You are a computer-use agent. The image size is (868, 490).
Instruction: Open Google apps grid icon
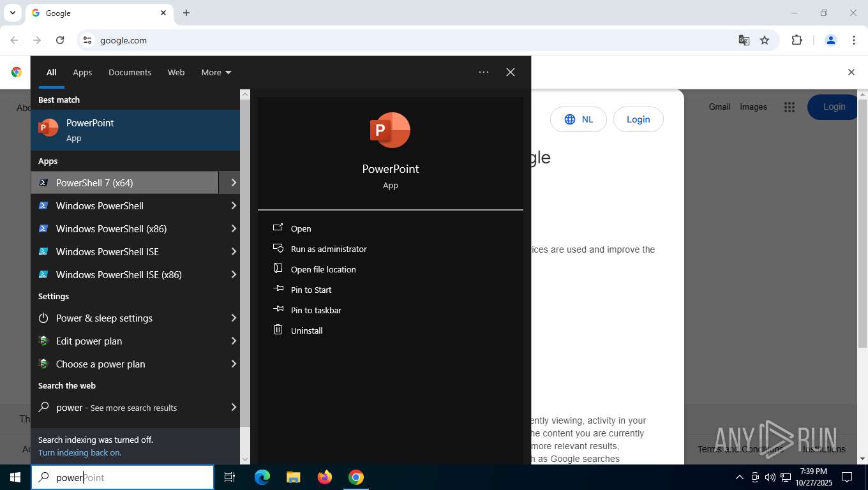[x=789, y=107]
